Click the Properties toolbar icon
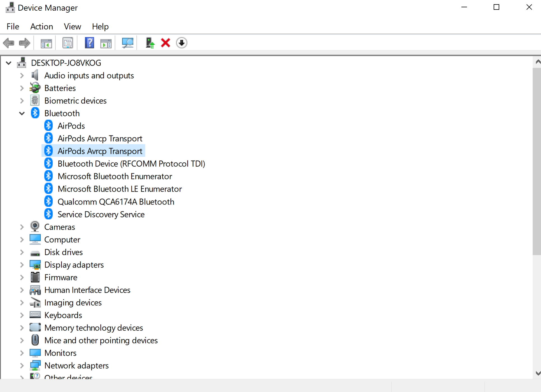This screenshot has height=392, width=541. click(68, 43)
